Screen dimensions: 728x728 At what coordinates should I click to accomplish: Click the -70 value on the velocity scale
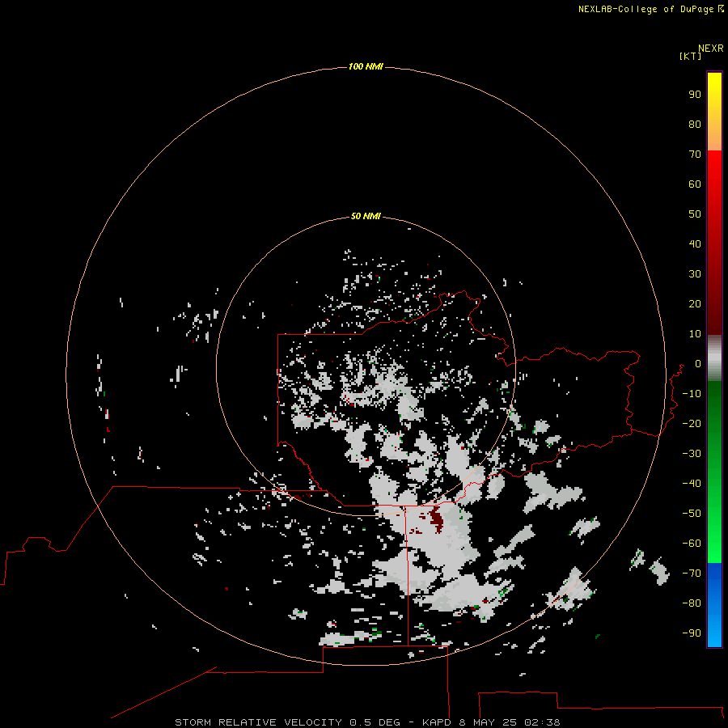tap(692, 574)
